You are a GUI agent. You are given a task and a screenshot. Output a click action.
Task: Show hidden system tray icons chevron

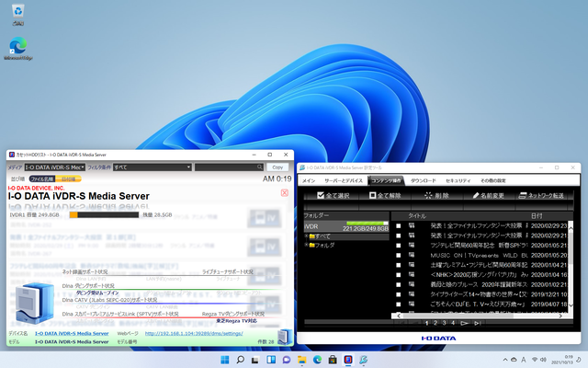(x=505, y=360)
